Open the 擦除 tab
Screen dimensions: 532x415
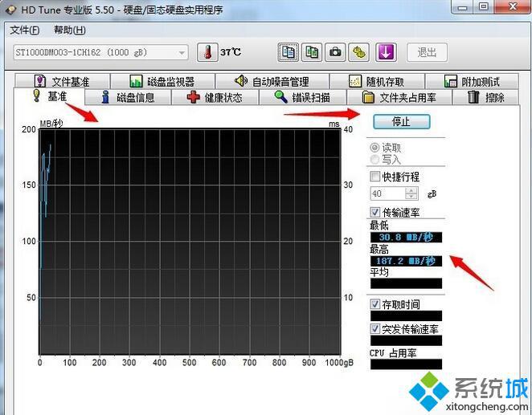tap(486, 98)
